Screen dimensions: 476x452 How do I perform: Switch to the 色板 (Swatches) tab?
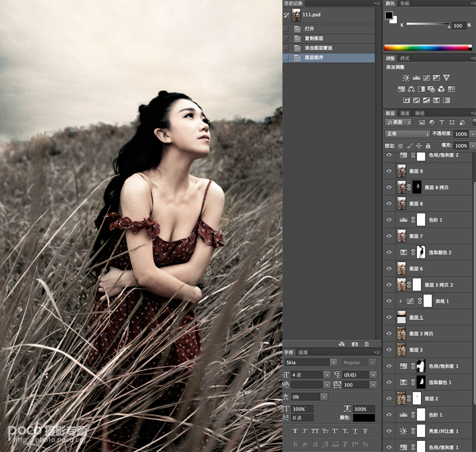(x=405, y=3)
